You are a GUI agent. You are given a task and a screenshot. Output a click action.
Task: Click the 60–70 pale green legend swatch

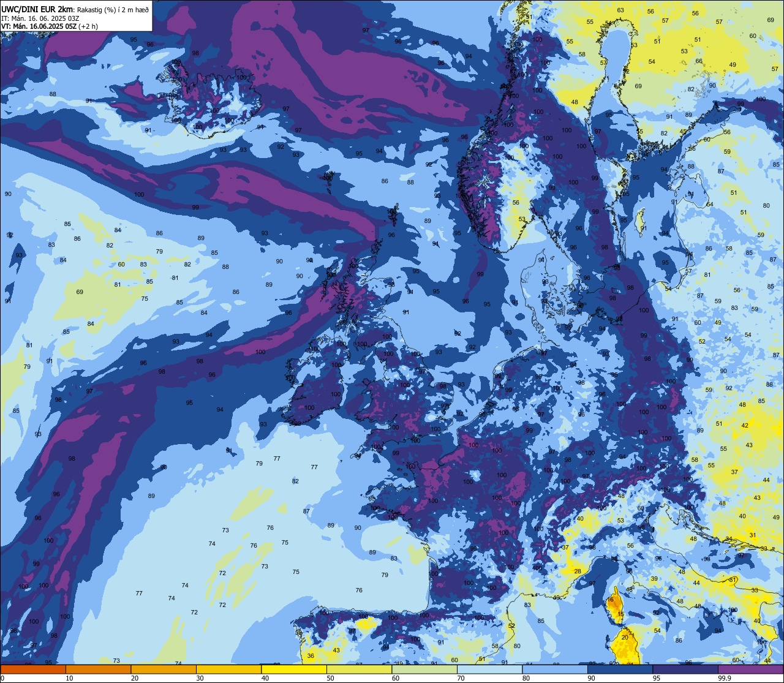click(424, 670)
